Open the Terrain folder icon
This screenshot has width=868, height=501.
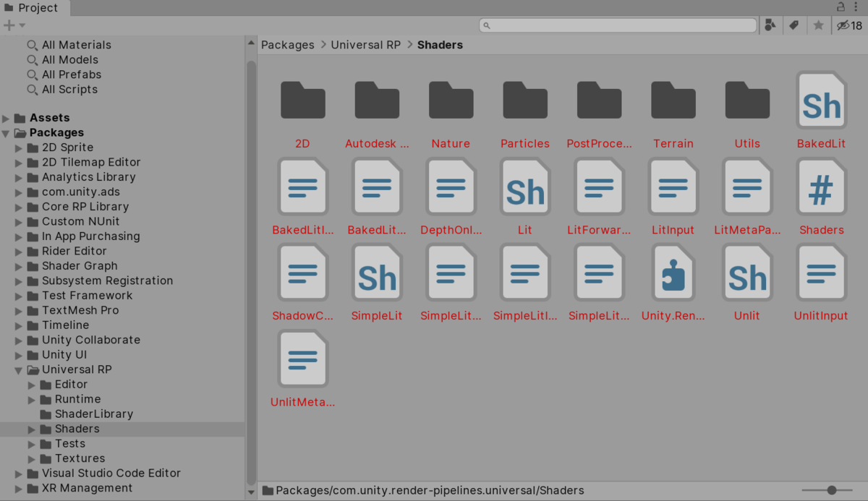click(673, 100)
